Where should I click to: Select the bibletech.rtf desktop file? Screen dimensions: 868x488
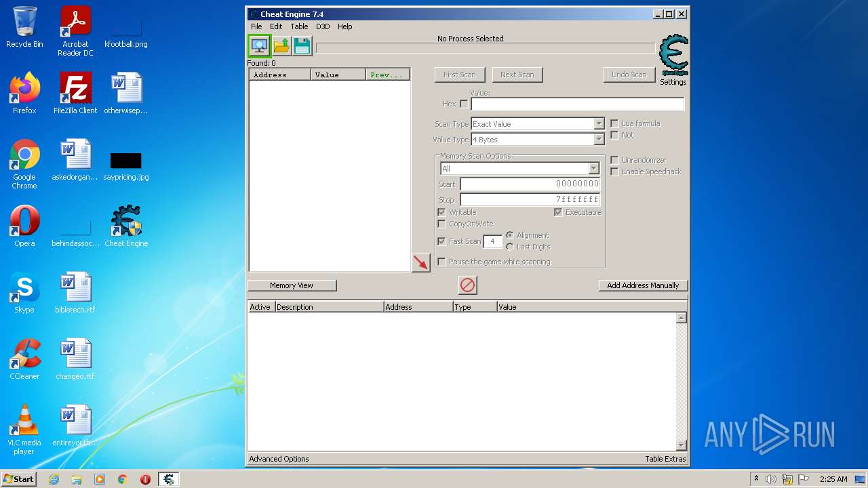[x=75, y=293]
